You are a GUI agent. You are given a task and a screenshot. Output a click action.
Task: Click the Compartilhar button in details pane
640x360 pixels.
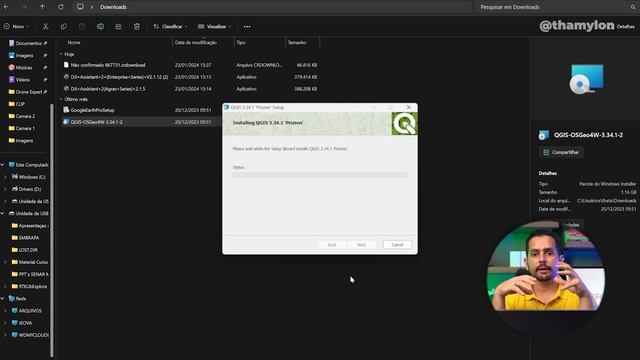click(561, 152)
